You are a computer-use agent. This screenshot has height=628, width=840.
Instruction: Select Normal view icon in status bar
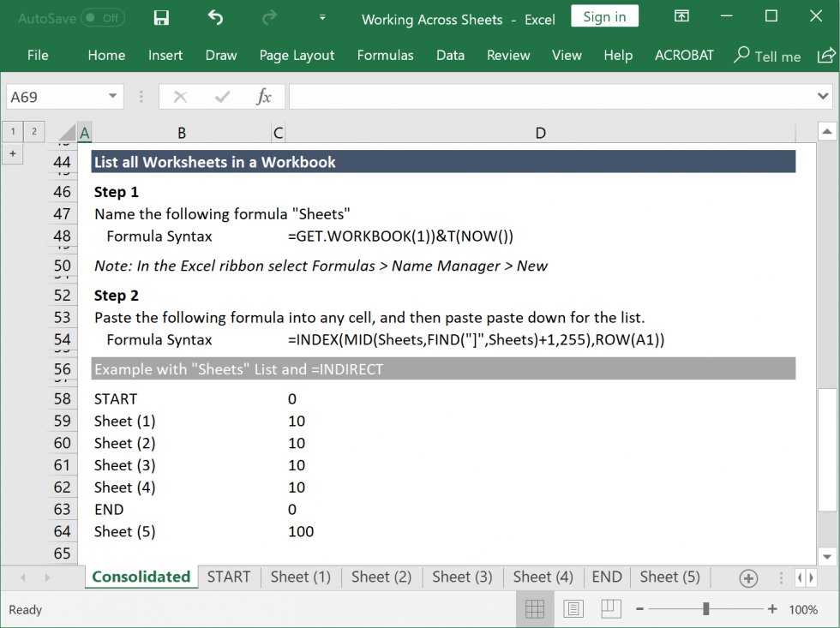click(x=535, y=609)
